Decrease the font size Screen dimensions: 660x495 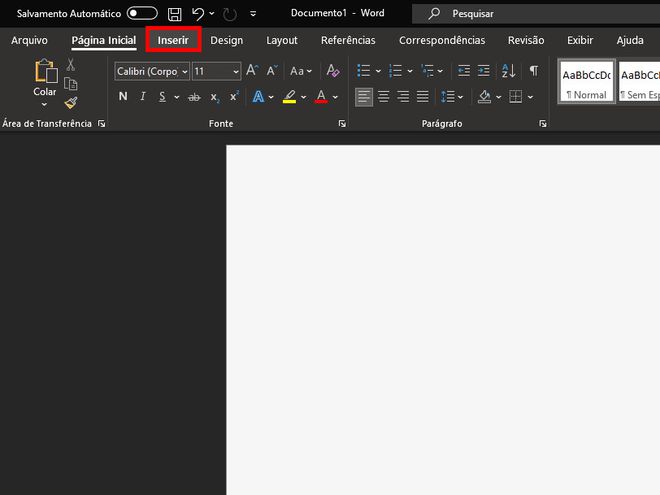272,70
